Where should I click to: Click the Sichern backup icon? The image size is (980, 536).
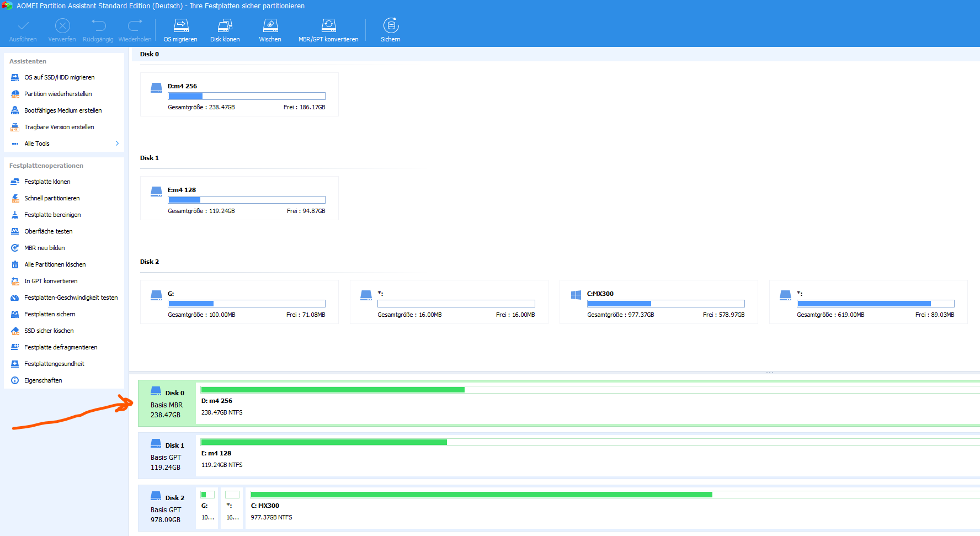coord(391,25)
